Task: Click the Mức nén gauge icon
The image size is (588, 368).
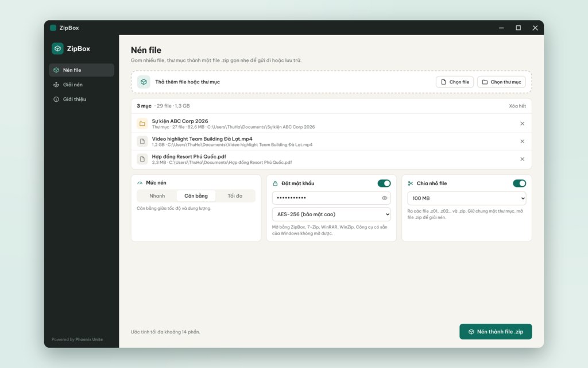Action: pos(140,183)
